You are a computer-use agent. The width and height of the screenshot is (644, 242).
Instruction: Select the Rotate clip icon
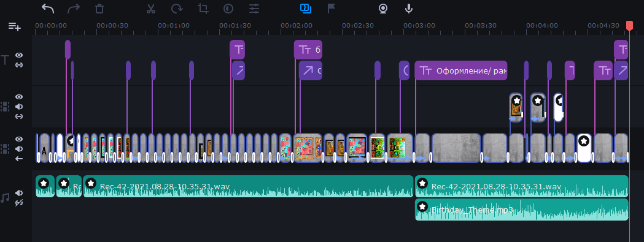point(177,8)
